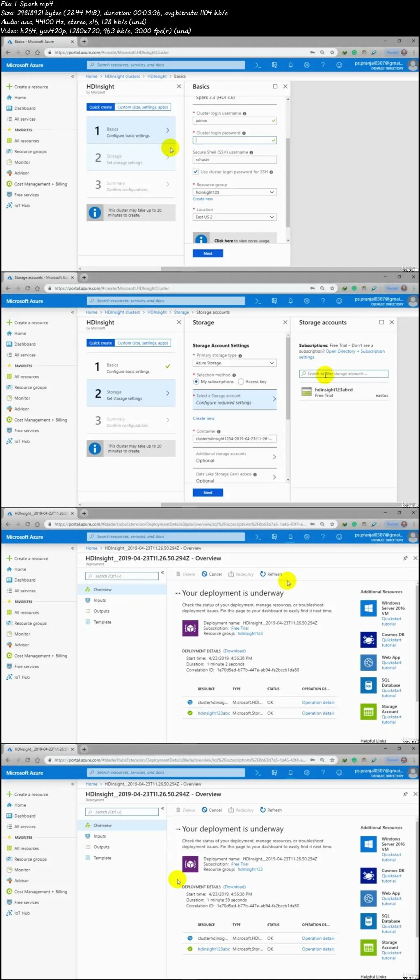Focus the Secure Shell (SSH) username field

235,160
